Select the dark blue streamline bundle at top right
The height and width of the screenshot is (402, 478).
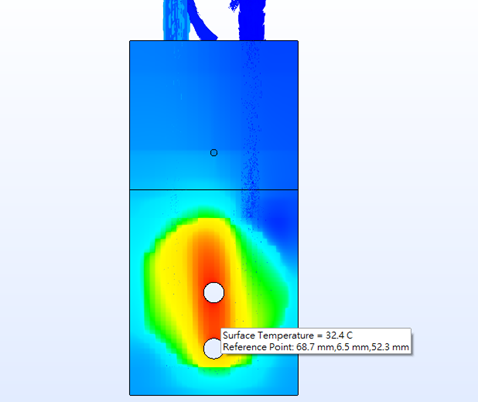pos(252,20)
